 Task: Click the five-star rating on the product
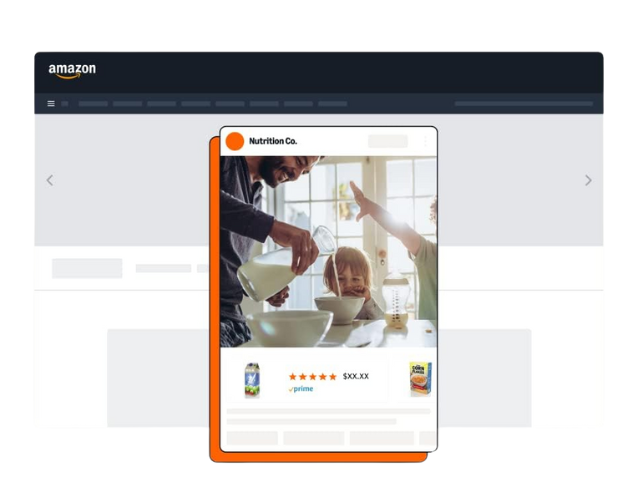pos(313,376)
